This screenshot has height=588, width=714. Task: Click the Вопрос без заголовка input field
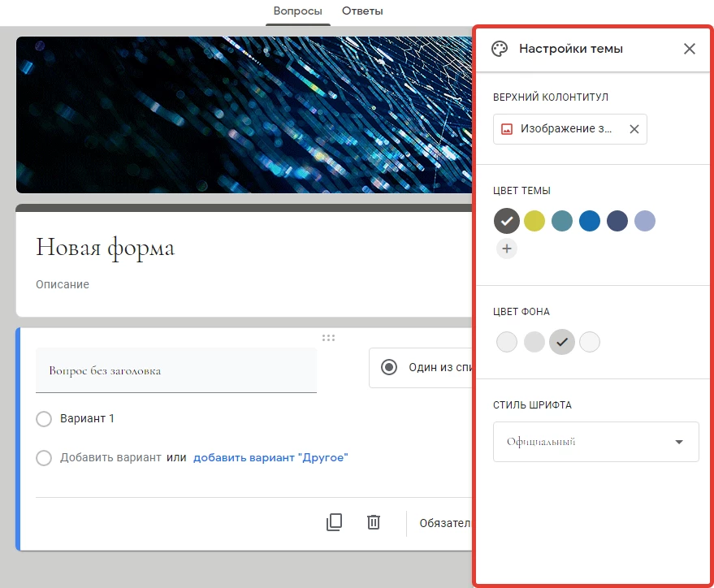(176, 370)
